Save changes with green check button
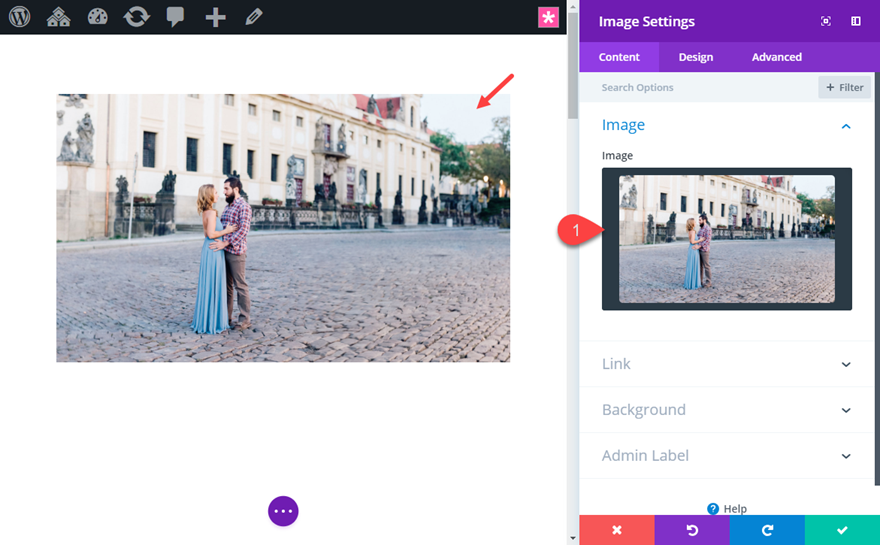 pos(842,530)
